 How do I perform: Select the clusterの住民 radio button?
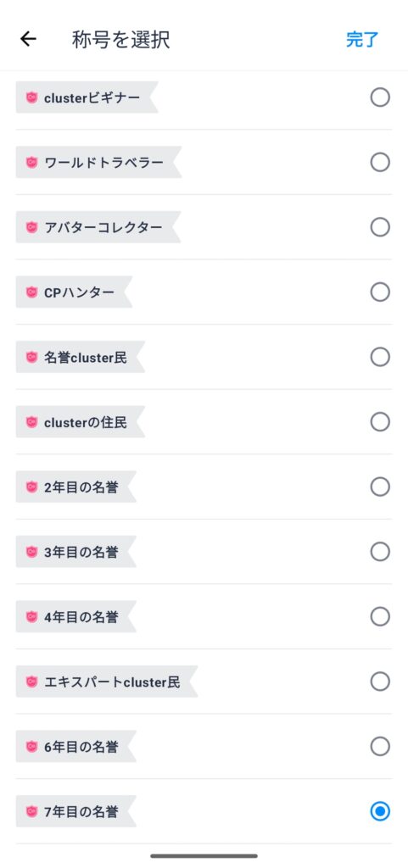(x=380, y=422)
